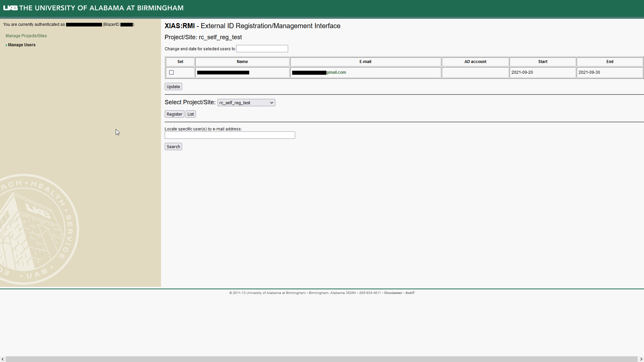Click the Search button
The width and height of the screenshot is (644, 362).
click(173, 146)
